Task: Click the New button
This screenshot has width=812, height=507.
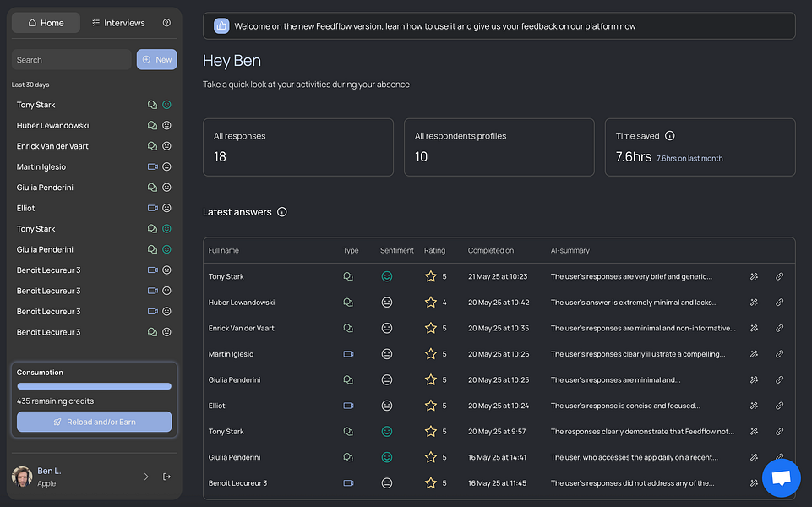Action: click(x=156, y=59)
